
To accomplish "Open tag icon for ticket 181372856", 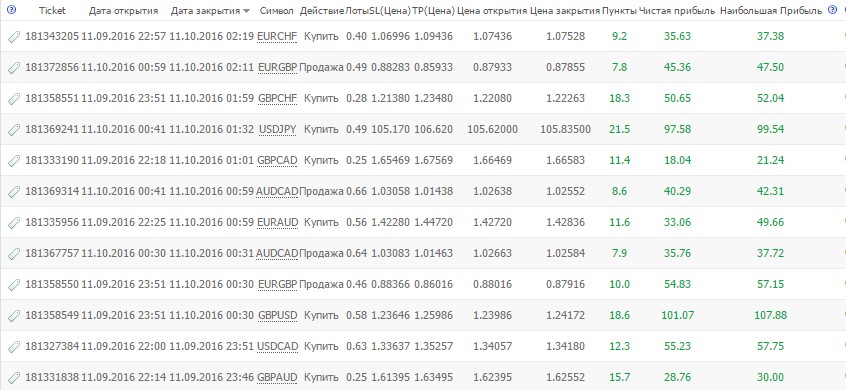I will pos(15,67).
